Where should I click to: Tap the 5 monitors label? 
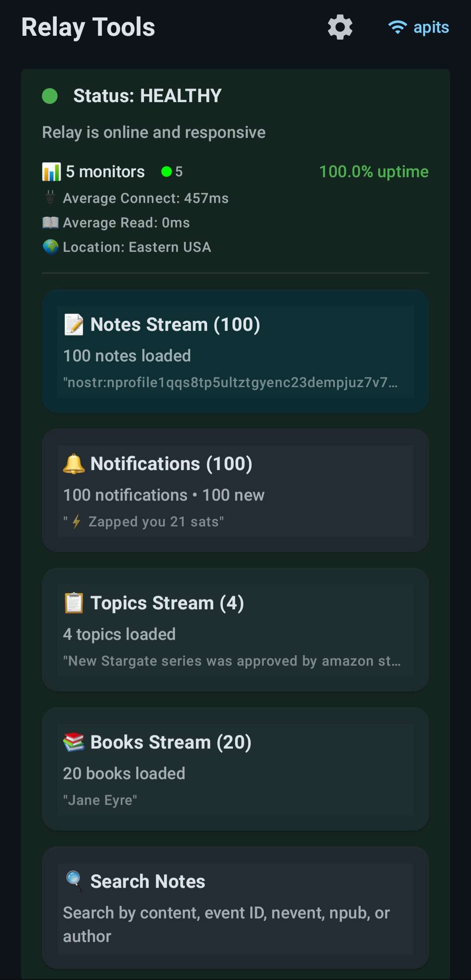(x=105, y=172)
